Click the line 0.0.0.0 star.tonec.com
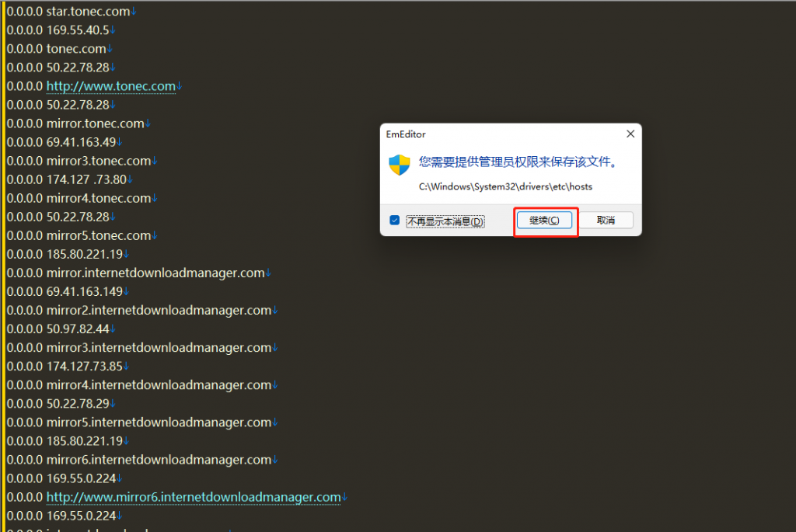The image size is (796, 532). [x=68, y=11]
